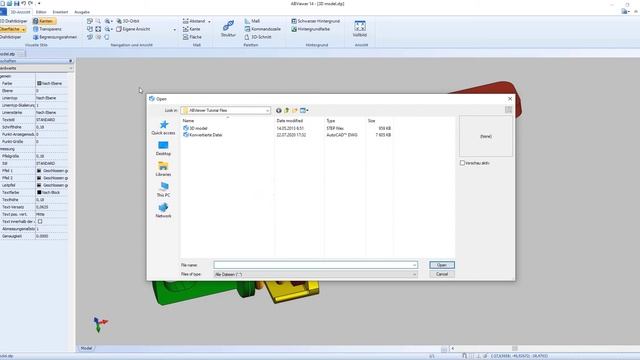Click the Cancel button
Viewport: 640px width, 360px height.
pyautogui.click(x=442, y=274)
